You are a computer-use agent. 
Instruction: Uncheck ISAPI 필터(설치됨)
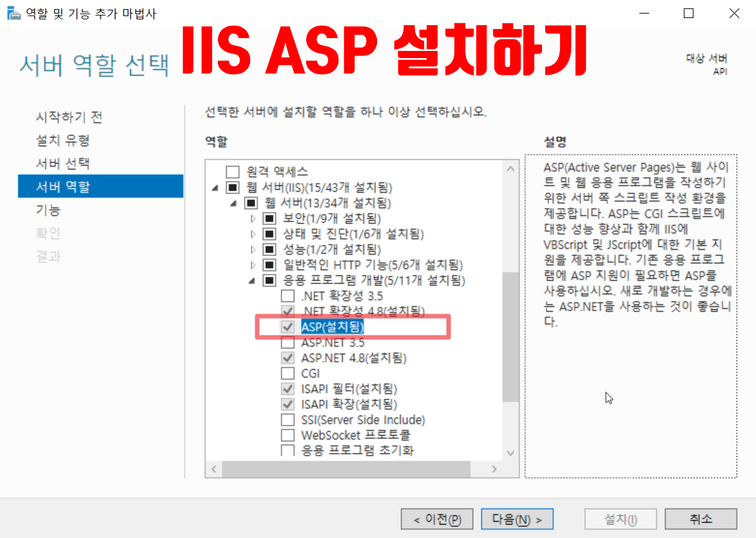[x=287, y=388]
